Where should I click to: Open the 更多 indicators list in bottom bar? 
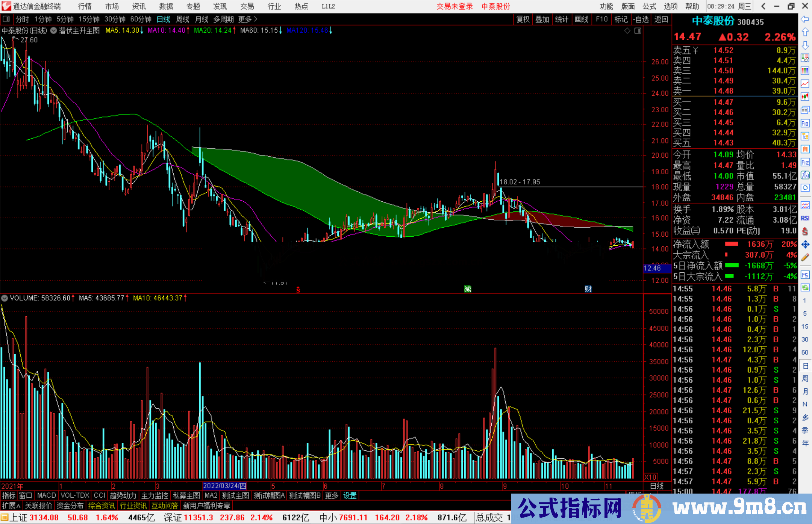pos(332,495)
